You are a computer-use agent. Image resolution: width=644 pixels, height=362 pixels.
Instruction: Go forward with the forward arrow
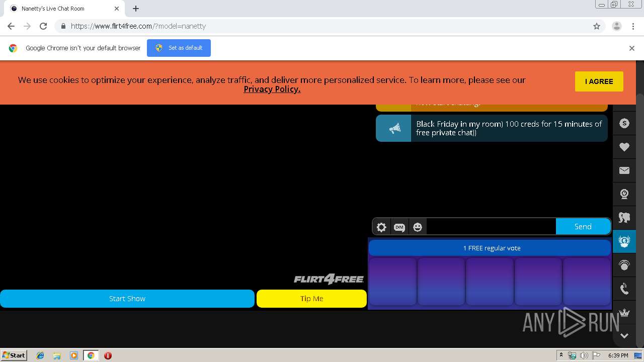coord(27,26)
